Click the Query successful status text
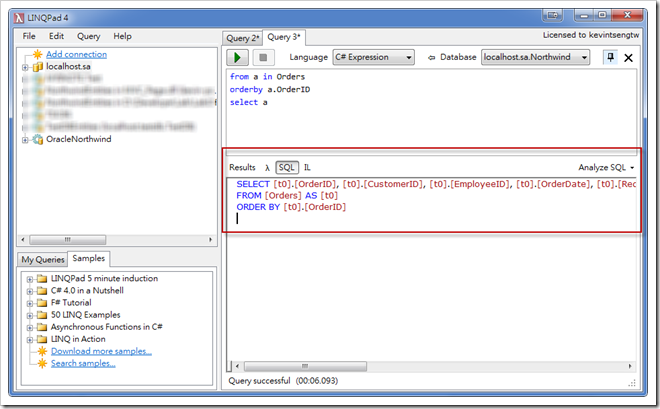 [x=283, y=381]
